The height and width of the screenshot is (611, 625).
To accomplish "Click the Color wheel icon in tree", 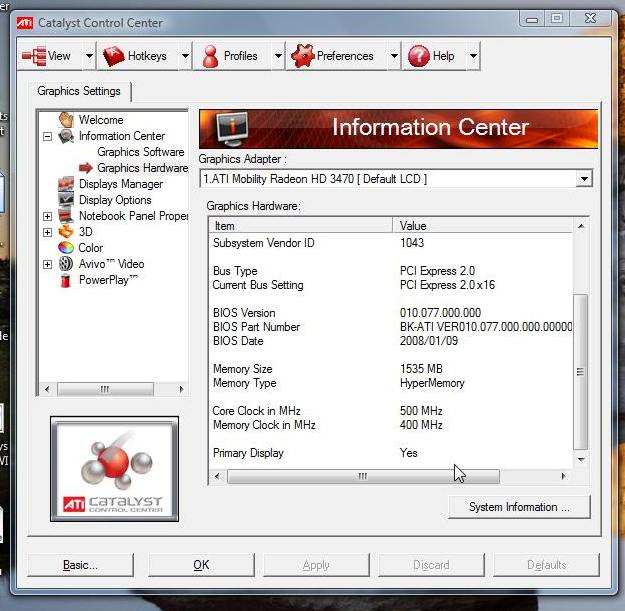I will (x=66, y=248).
